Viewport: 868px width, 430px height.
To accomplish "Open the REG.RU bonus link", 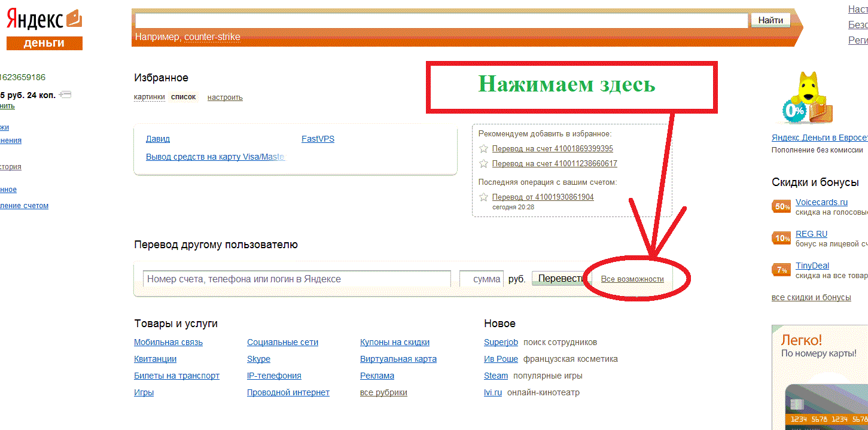I will [x=811, y=234].
